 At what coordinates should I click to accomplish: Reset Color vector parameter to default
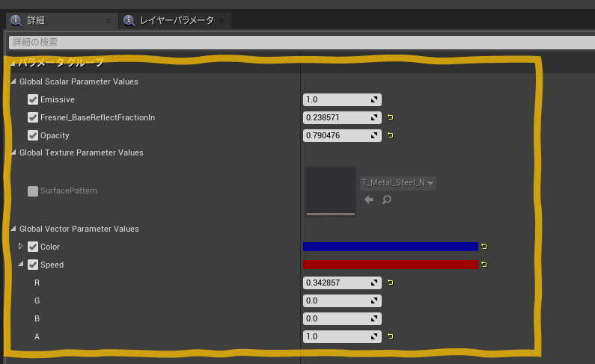click(x=484, y=247)
